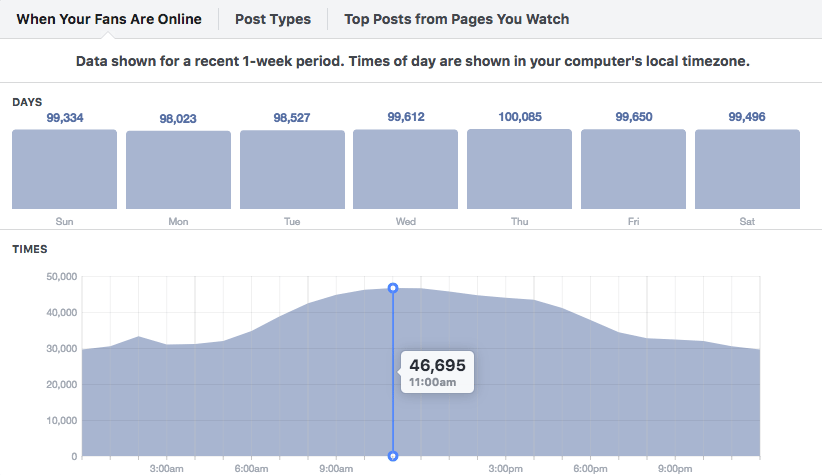This screenshot has height=475, width=822.
Task: Click the 3:00am axis label
Action: (166, 469)
